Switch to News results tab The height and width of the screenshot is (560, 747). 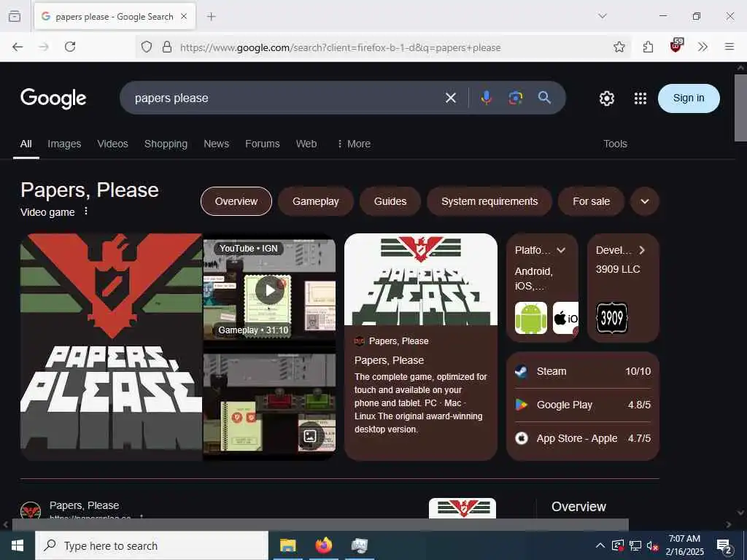pyautogui.click(x=216, y=144)
